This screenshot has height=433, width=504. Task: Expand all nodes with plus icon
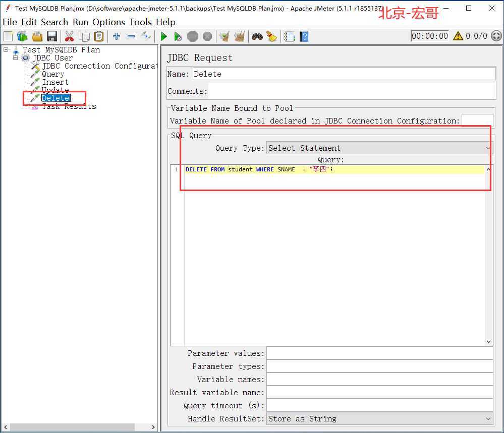click(117, 36)
